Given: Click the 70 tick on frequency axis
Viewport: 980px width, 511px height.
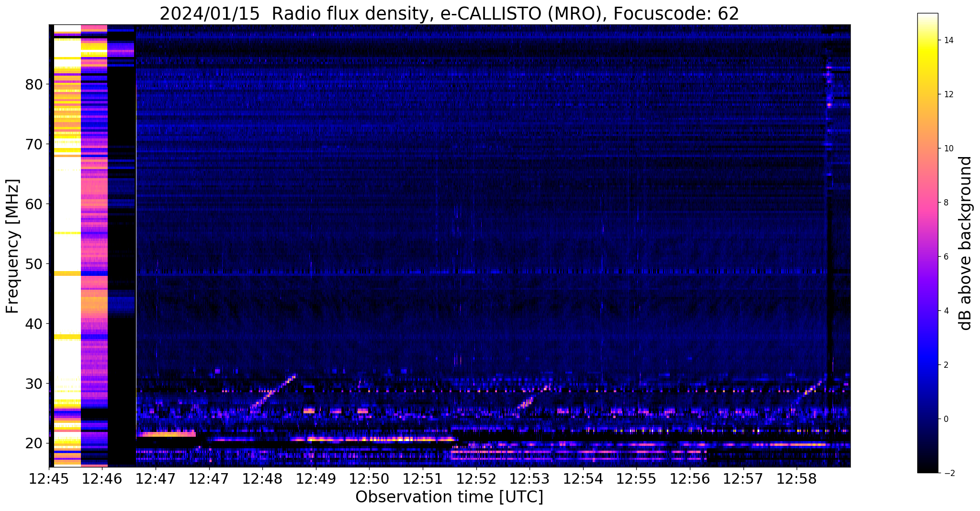Looking at the screenshot, I should (x=34, y=145).
